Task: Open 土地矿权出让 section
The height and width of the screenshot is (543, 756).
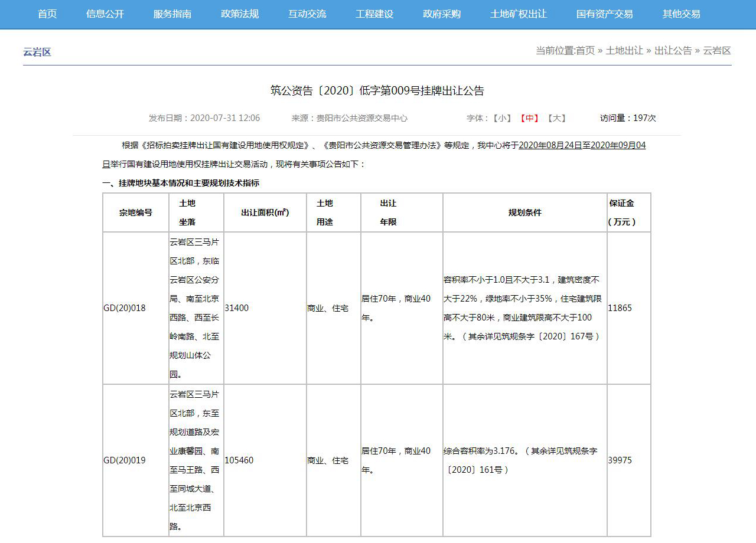Action: click(517, 14)
